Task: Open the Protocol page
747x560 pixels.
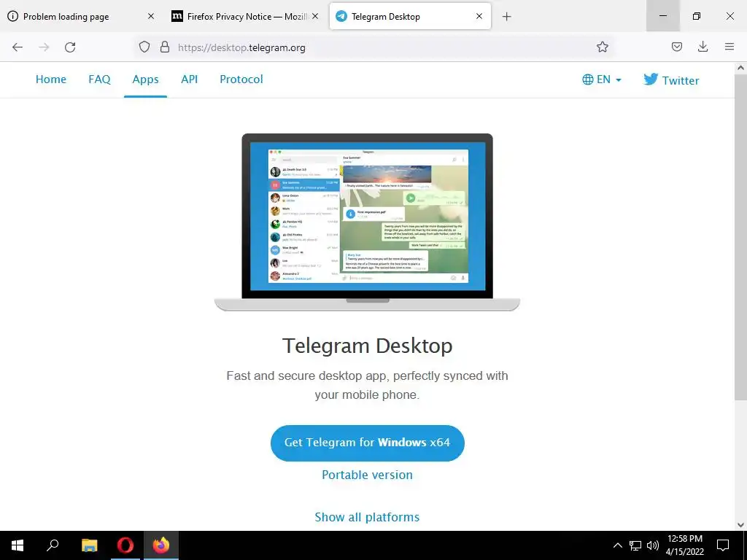Action: click(241, 79)
